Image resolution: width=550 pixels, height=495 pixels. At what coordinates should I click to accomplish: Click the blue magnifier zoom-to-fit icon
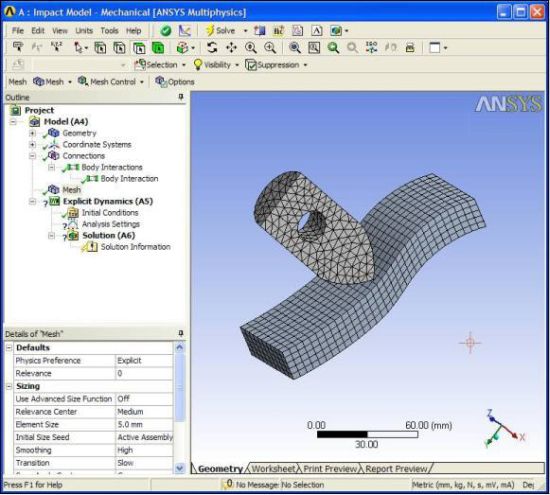[x=295, y=48]
